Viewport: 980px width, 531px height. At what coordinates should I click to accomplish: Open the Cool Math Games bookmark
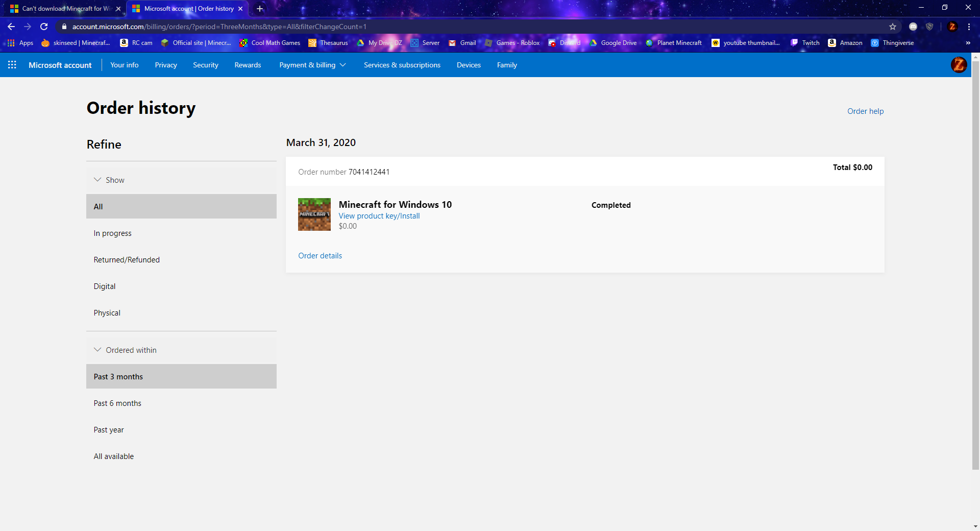coord(270,43)
